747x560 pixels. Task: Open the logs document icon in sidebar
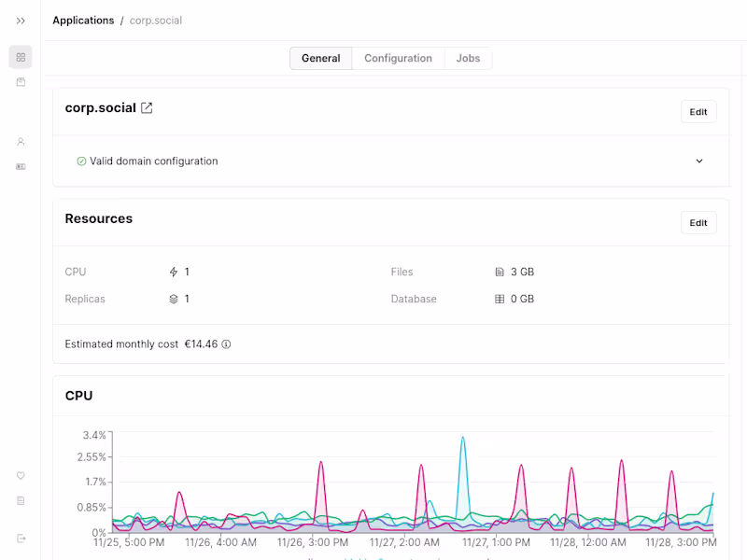(20, 501)
